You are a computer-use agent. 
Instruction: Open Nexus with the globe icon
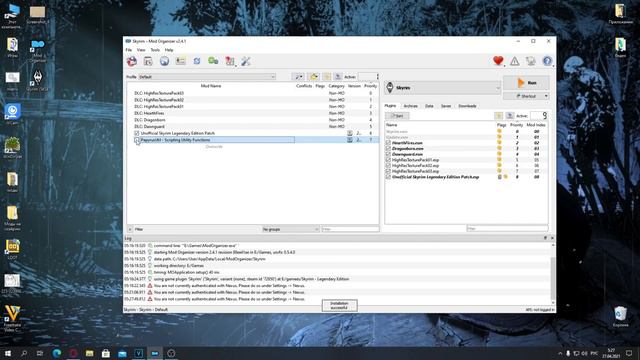point(164,61)
